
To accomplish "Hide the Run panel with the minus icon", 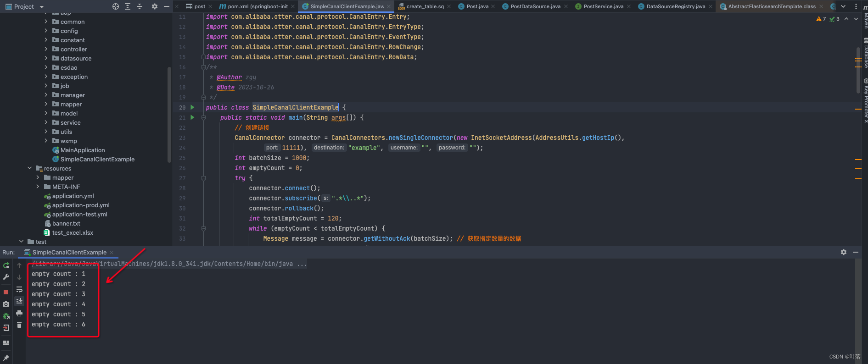I will 856,252.
